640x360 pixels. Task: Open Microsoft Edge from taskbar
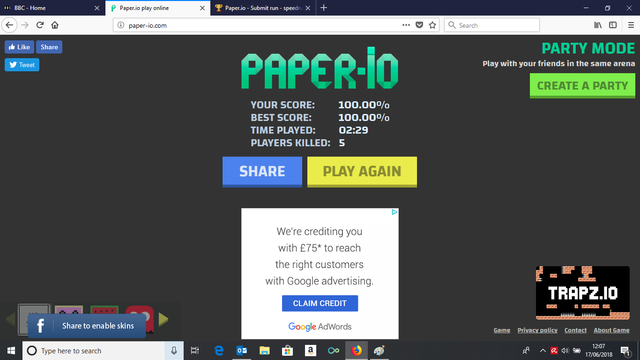click(219, 351)
